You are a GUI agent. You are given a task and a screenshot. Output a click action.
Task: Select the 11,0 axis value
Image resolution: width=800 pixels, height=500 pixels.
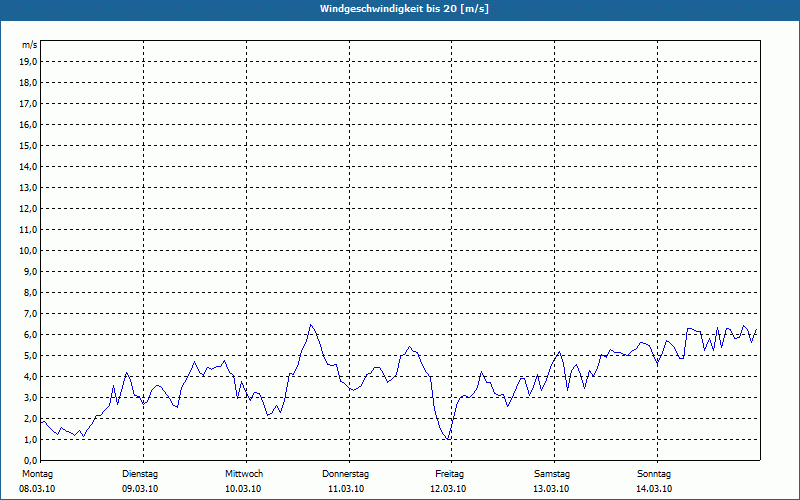click(28, 230)
